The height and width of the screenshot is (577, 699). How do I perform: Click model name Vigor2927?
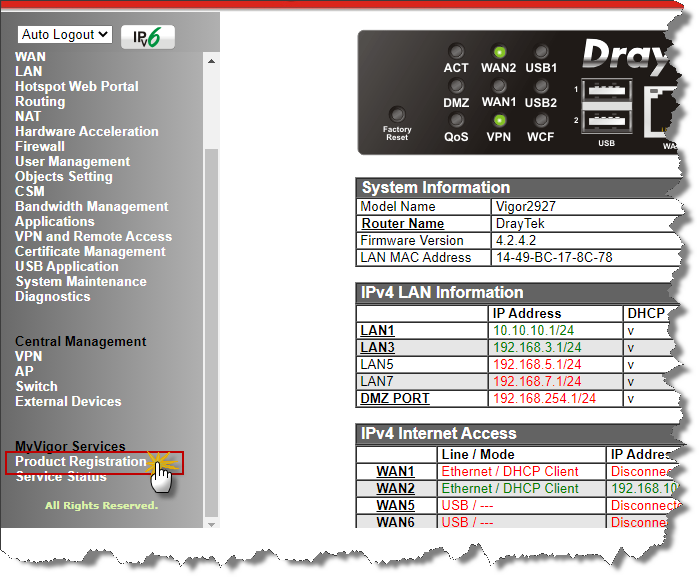click(526, 206)
